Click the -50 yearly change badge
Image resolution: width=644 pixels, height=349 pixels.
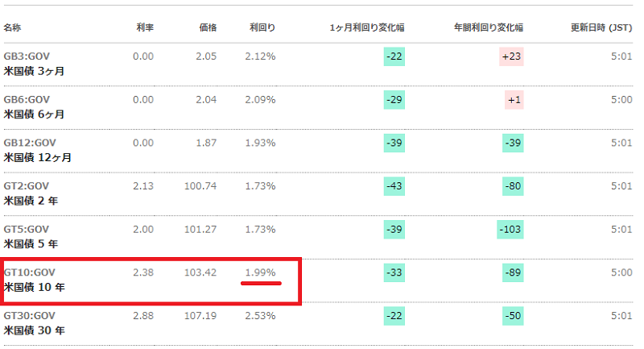(513, 315)
